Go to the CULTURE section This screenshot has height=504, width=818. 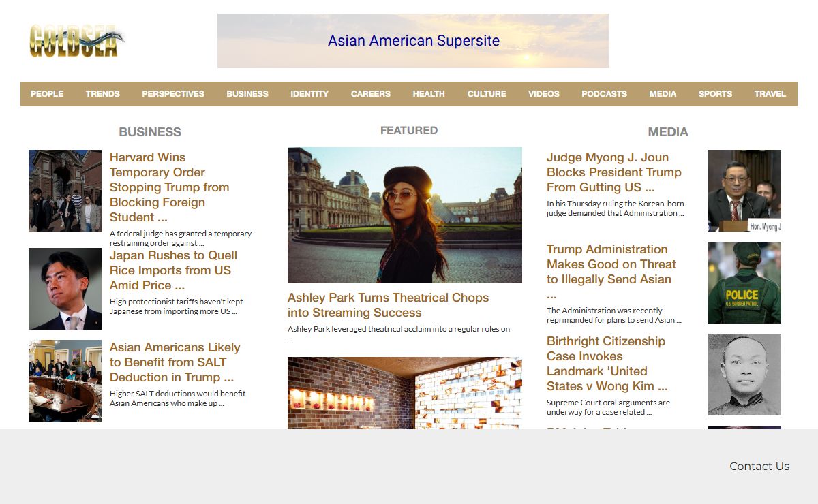487,94
